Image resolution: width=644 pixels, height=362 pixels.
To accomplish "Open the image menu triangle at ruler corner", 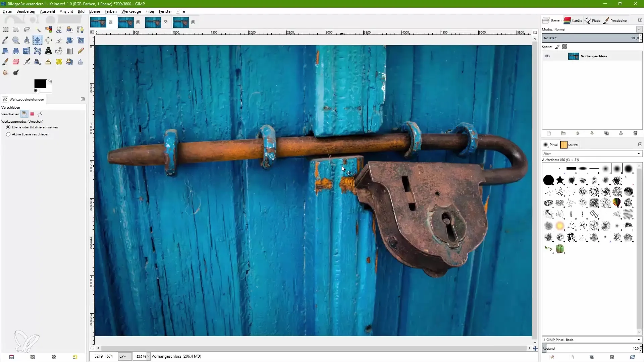I will pyautogui.click(x=92, y=32).
